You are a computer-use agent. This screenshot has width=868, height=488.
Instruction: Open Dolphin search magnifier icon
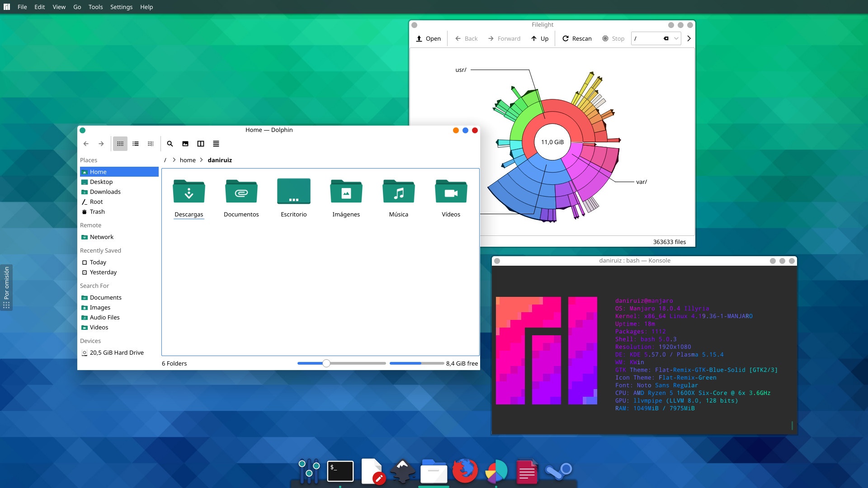click(170, 144)
